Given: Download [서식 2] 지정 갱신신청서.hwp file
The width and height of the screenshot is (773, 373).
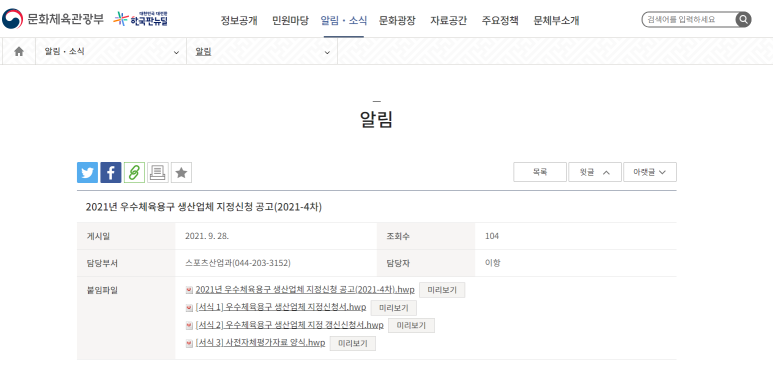Looking at the screenshot, I should (289, 325).
